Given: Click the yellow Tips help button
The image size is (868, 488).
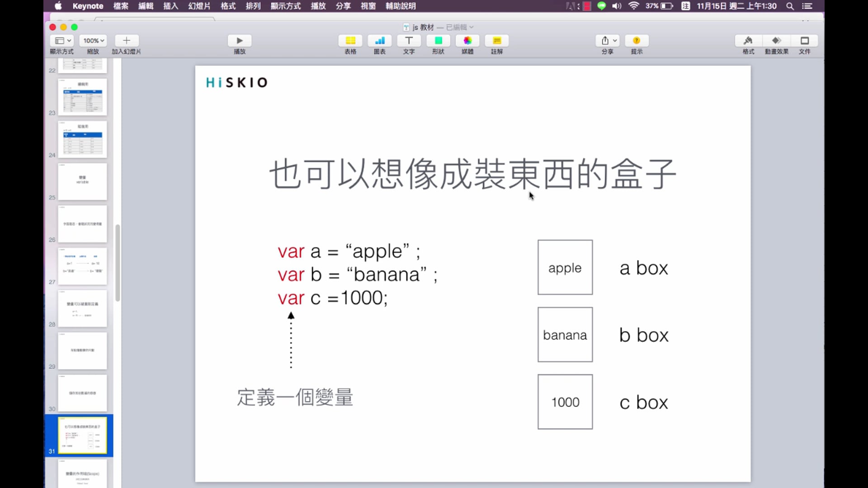Looking at the screenshot, I should tap(637, 41).
